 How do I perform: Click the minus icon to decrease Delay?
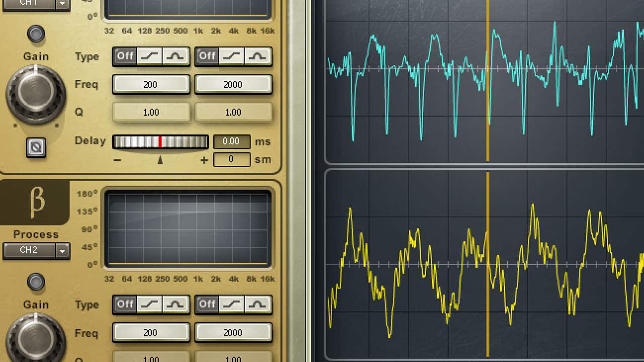[117, 159]
